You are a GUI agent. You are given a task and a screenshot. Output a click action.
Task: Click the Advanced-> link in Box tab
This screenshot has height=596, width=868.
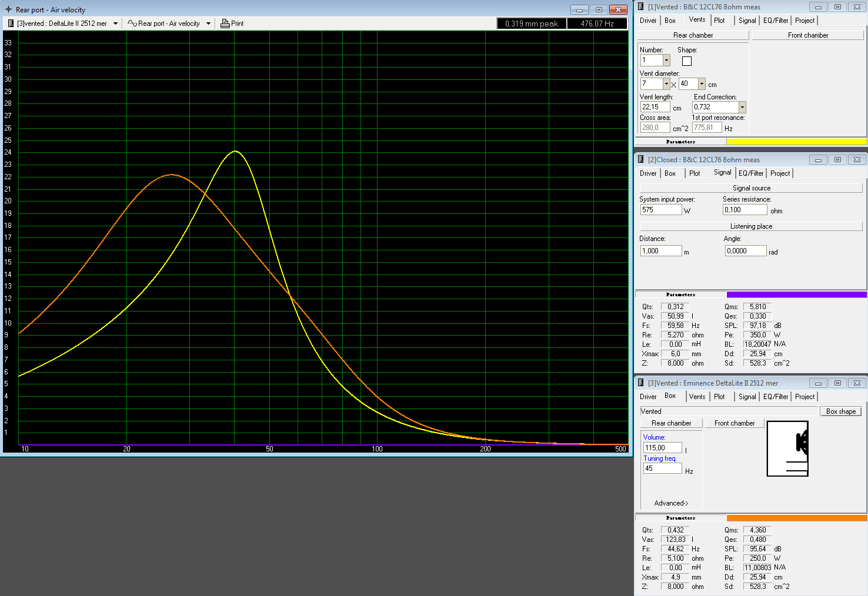(671, 503)
